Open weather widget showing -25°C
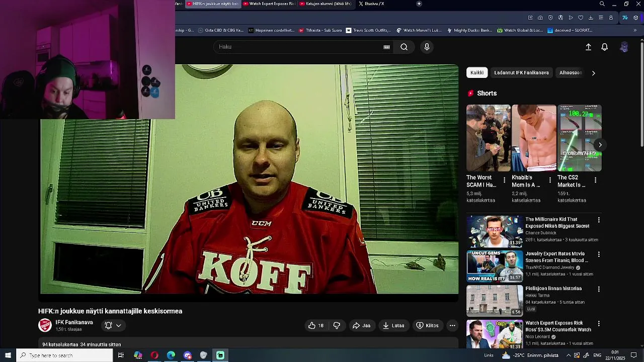This screenshot has width=644, height=362. pyautogui.click(x=530, y=355)
